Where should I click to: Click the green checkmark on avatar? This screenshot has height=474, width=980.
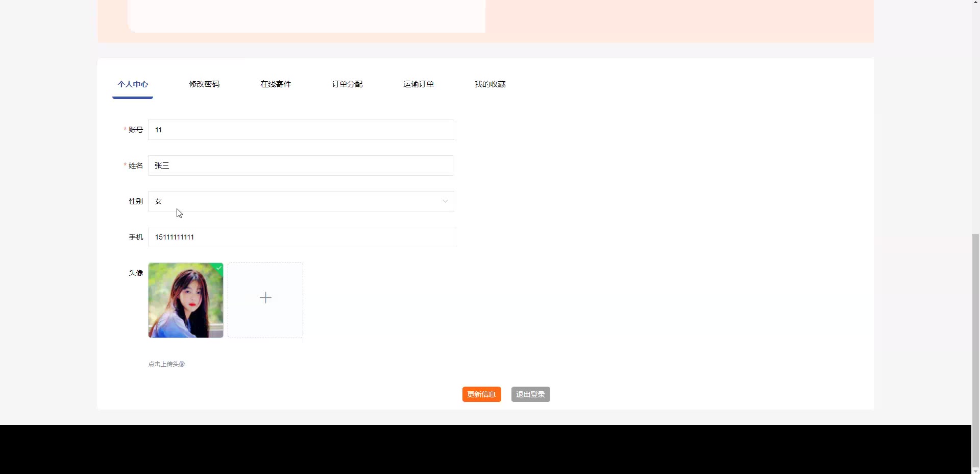point(219,268)
